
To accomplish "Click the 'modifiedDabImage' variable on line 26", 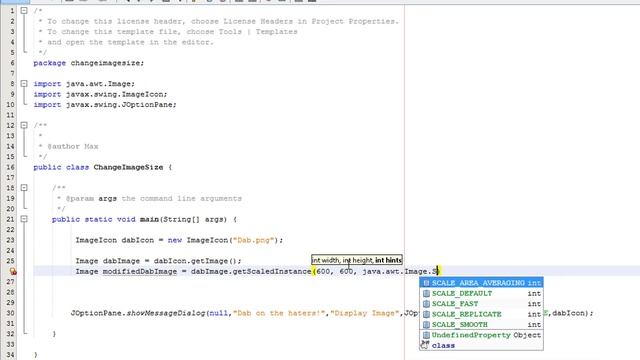I will click(140, 271).
